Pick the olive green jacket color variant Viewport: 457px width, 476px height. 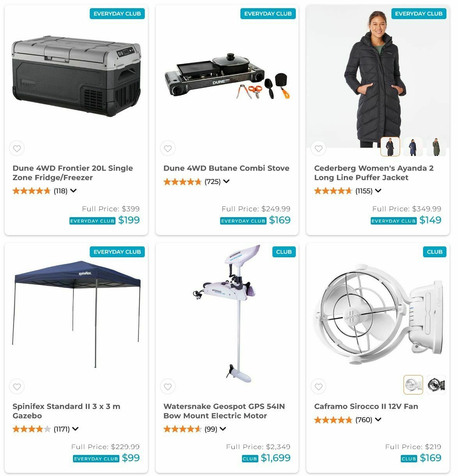[436, 147]
